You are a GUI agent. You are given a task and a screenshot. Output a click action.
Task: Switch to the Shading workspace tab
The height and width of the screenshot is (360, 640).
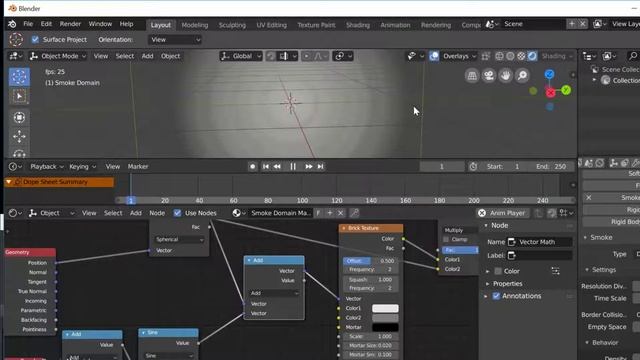click(358, 25)
